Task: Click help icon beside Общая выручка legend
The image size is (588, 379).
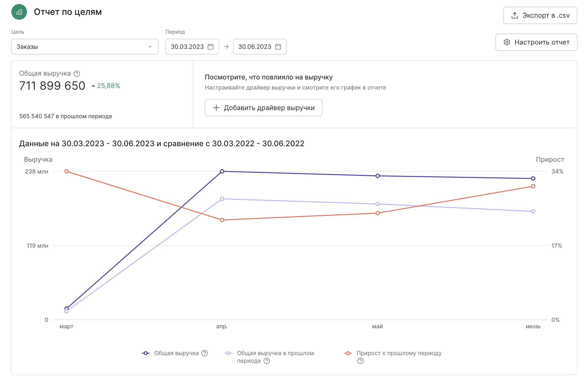Action: [205, 353]
